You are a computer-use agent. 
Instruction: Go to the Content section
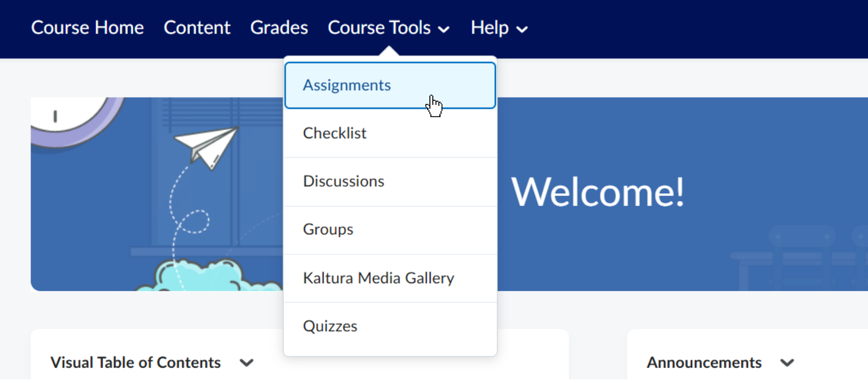197,28
